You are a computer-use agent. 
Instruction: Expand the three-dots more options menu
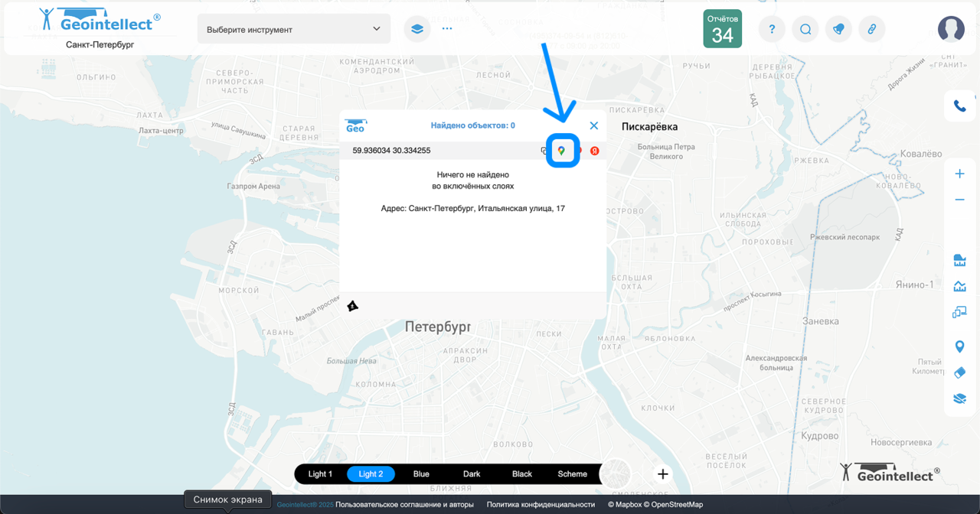point(447,29)
